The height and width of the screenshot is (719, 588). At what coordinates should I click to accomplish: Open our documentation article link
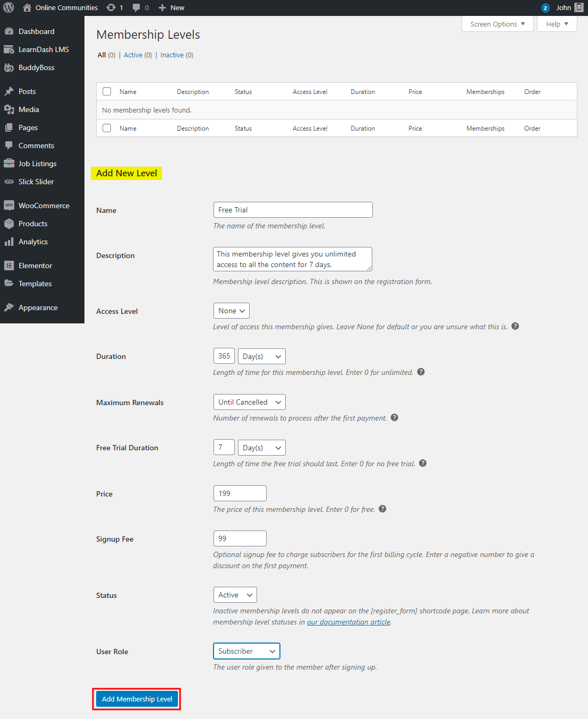(348, 621)
